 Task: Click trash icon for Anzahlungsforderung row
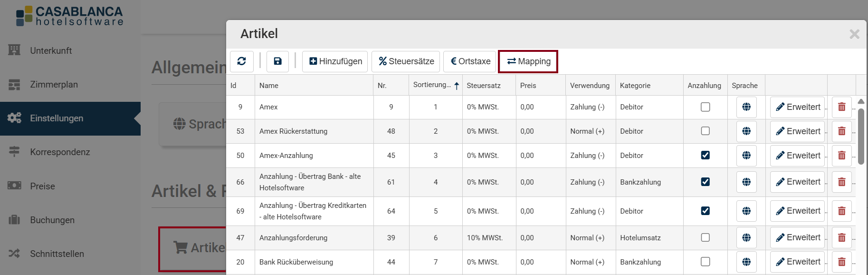point(841,237)
